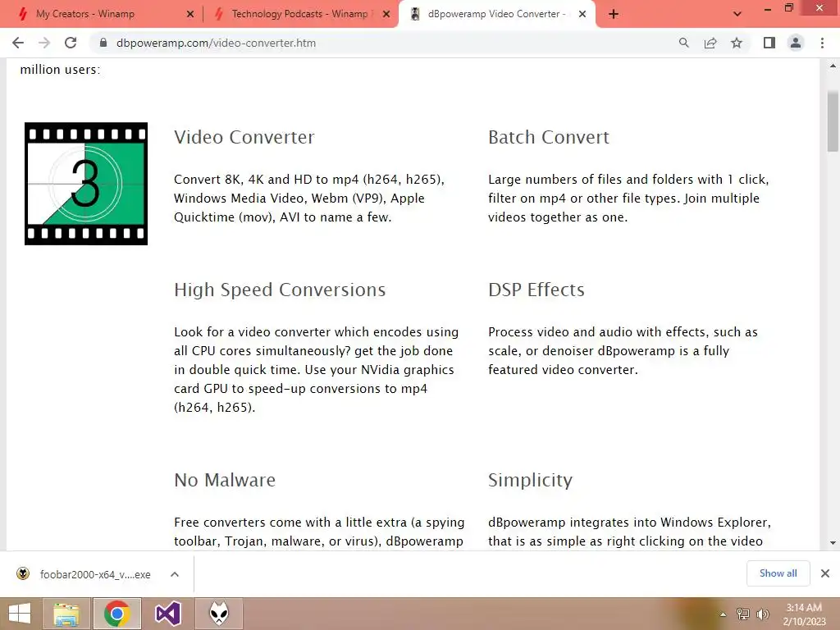Expand the tab search chevron
Screen dimensions: 840x630
coord(737,14)
